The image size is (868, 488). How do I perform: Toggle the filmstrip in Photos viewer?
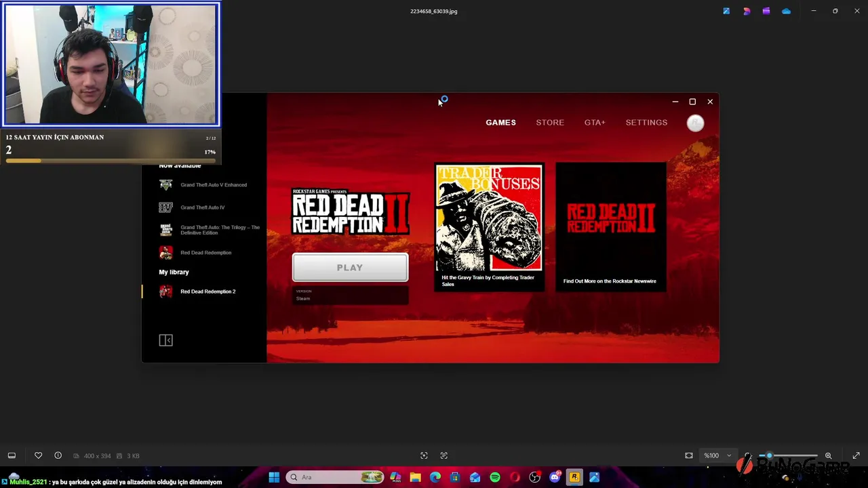[12, 455]
